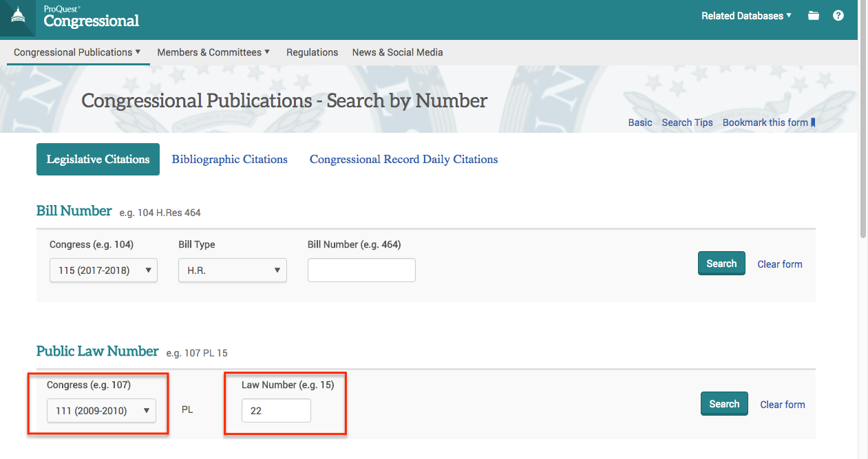
Task: Click Search in the Bill Number section
Action: [x=721, y=264]
